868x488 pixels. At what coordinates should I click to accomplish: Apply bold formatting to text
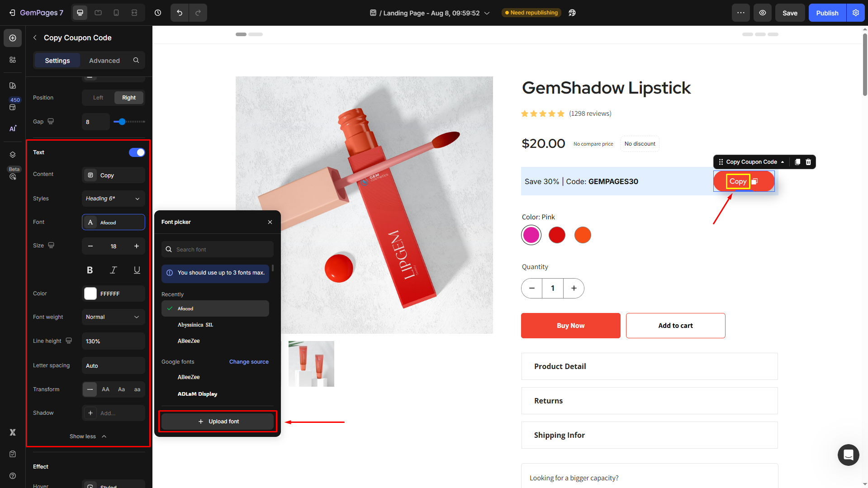90,270
